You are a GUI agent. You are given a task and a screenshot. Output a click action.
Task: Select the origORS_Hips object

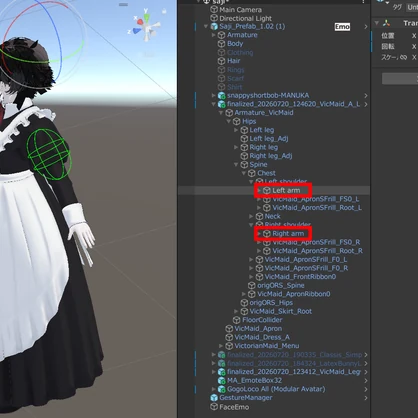coord(271,303)
